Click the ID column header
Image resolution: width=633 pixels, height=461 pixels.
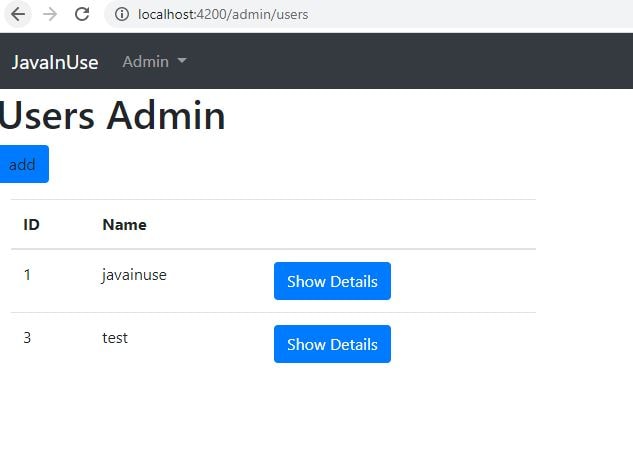click(31, 224)
